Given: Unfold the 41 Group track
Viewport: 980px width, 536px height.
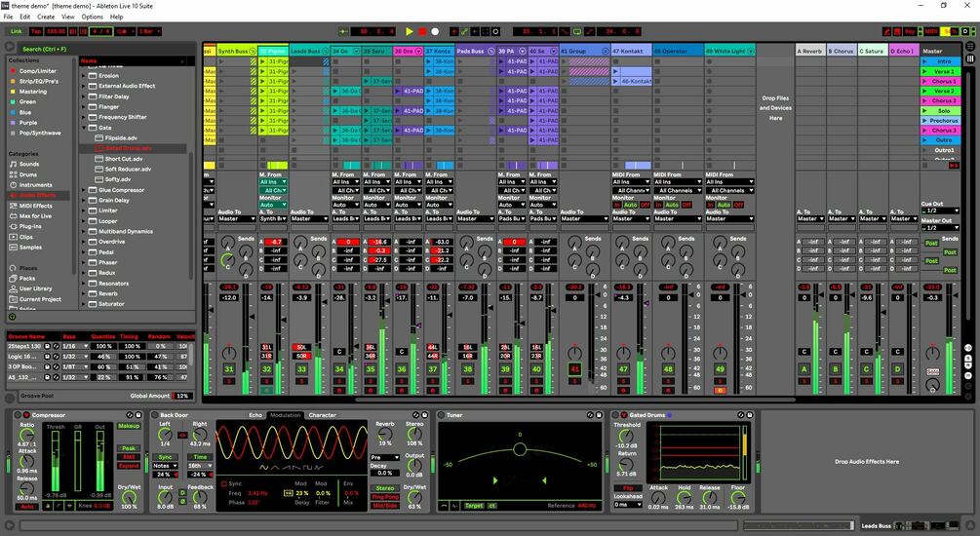Looking at the screenshot, I should pyautogui.click(x=605, y=52).
